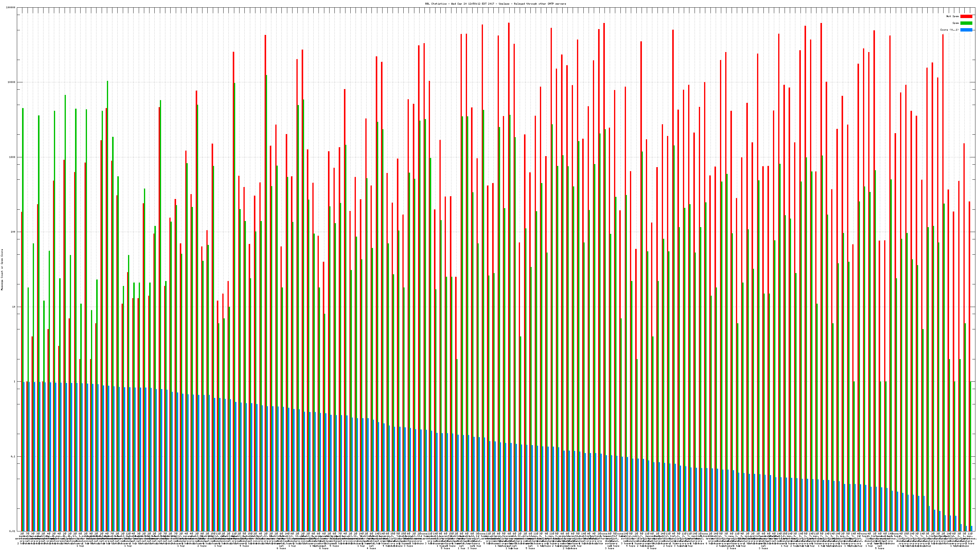980x551 pixels.
Task: Click the 'Score (0..1)' legend label
Action: (x=950, y=30)
